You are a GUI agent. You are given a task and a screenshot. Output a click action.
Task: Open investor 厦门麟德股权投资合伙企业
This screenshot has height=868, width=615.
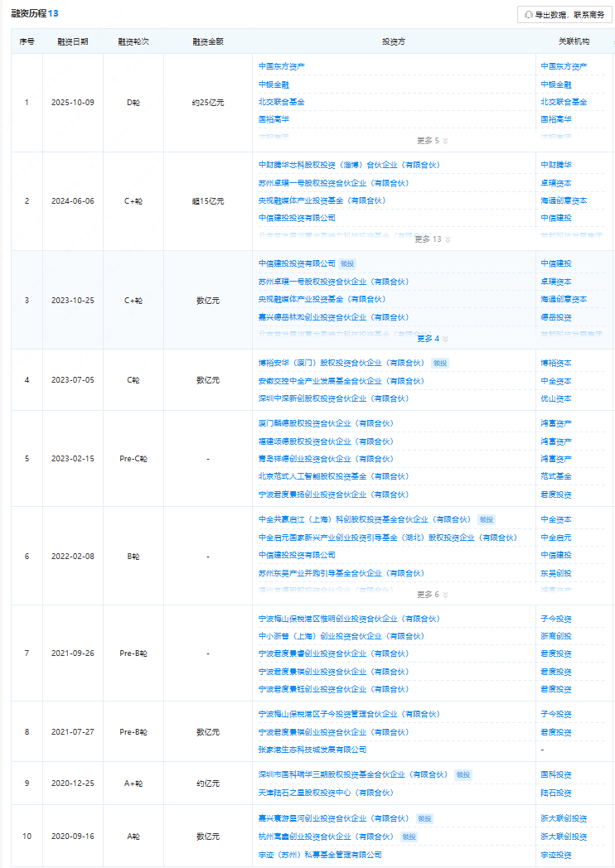tap(326, 423)
